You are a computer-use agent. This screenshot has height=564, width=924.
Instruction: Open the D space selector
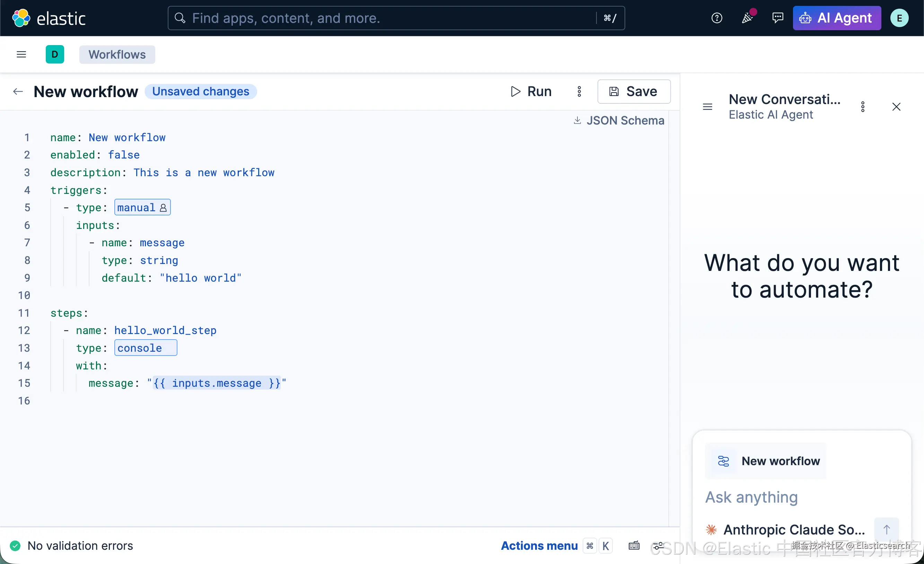click(x=55, y=54)
